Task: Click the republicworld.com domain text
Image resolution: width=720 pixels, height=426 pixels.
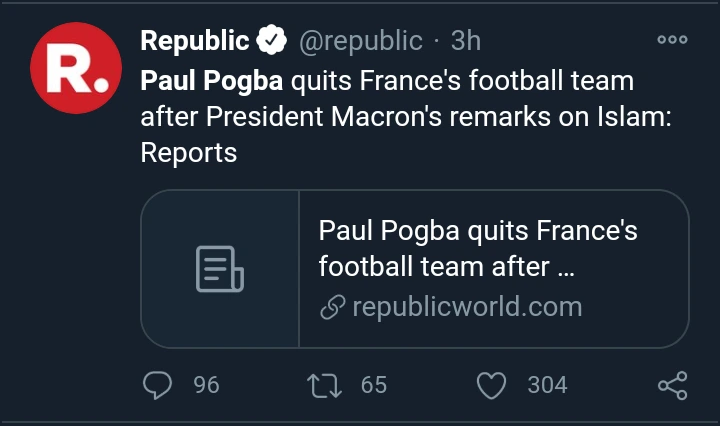Action: coord(467,307)
